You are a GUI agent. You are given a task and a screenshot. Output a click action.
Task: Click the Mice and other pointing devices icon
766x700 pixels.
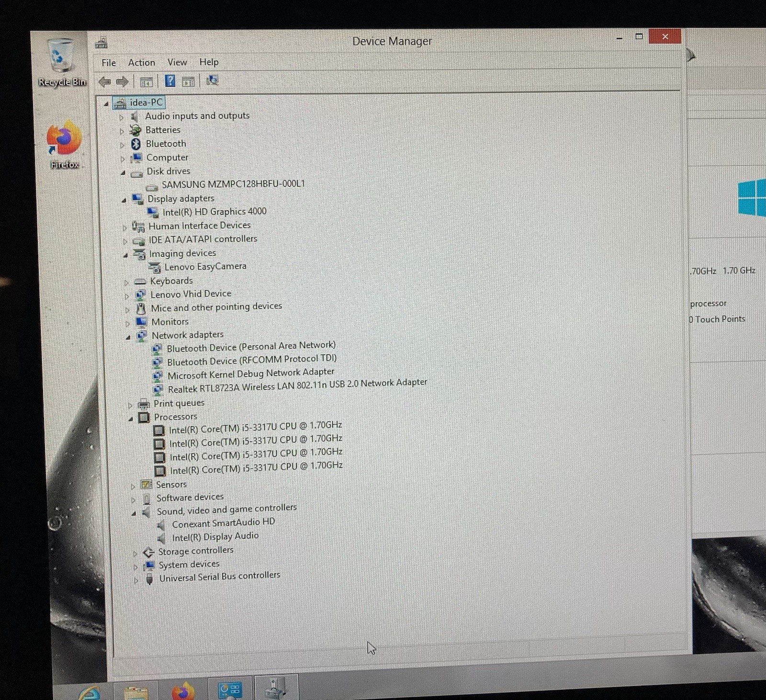pyautogui.click(x=141, y=308)
